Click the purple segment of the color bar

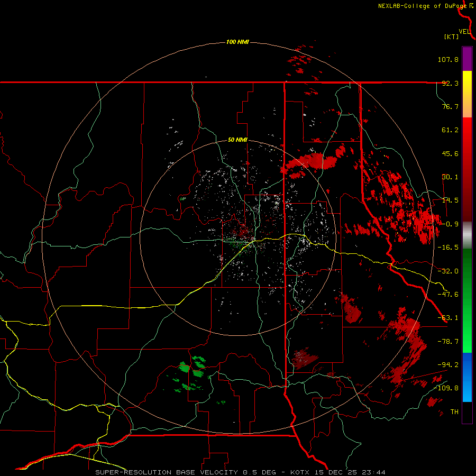[467, 59]
